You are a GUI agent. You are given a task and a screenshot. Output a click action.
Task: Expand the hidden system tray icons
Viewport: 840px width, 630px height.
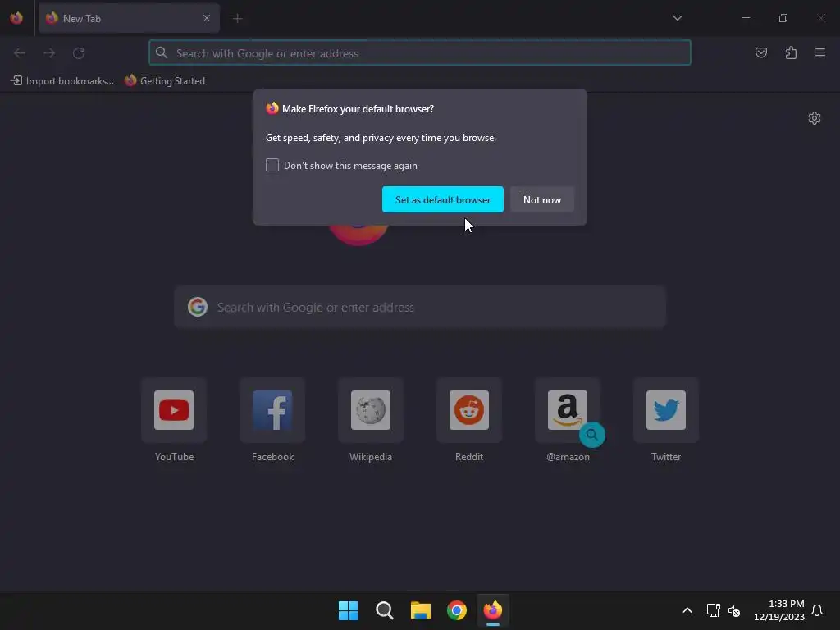[687, 610]
